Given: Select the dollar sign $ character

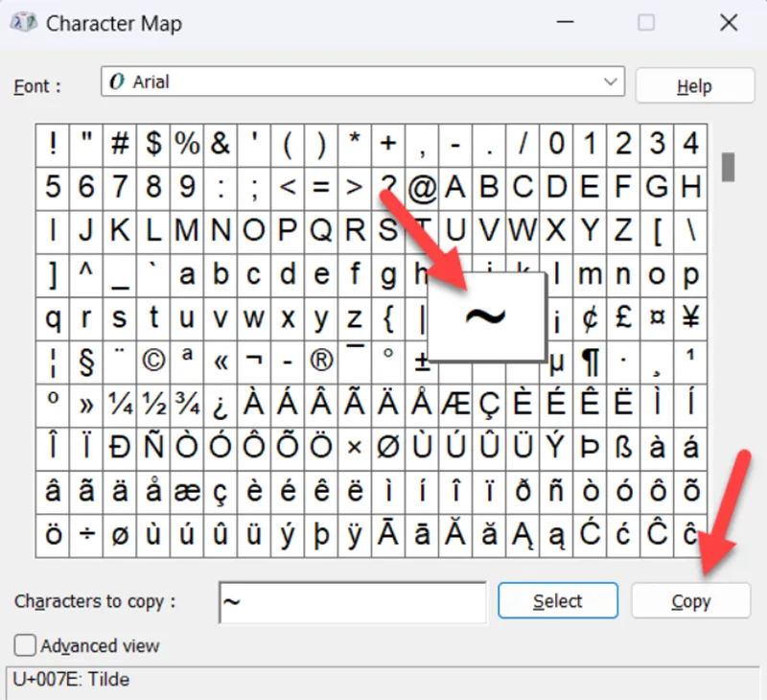Looking at the screenshot, I should tap(153, 146).
